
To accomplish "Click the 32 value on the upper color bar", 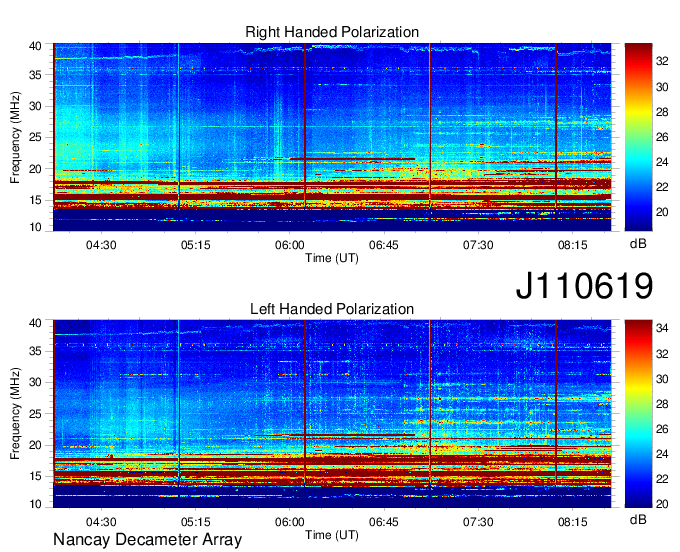I will click(662, 62).
